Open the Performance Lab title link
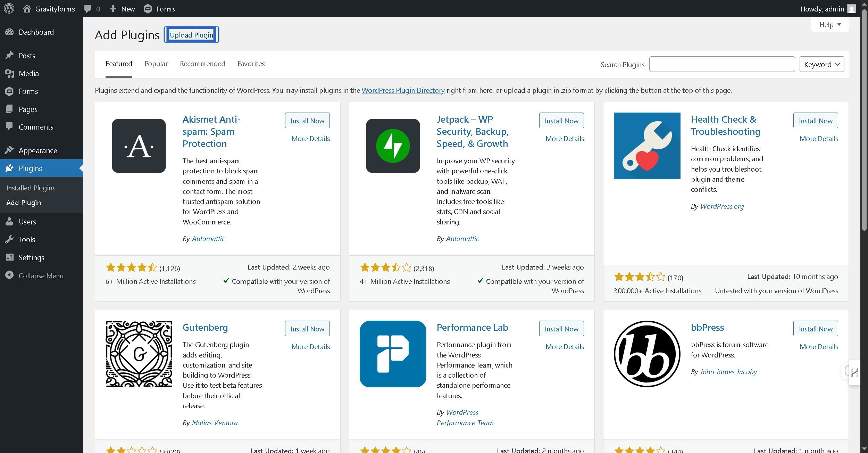868x453 pixels. pyautogui.click(x=473, y=328)
